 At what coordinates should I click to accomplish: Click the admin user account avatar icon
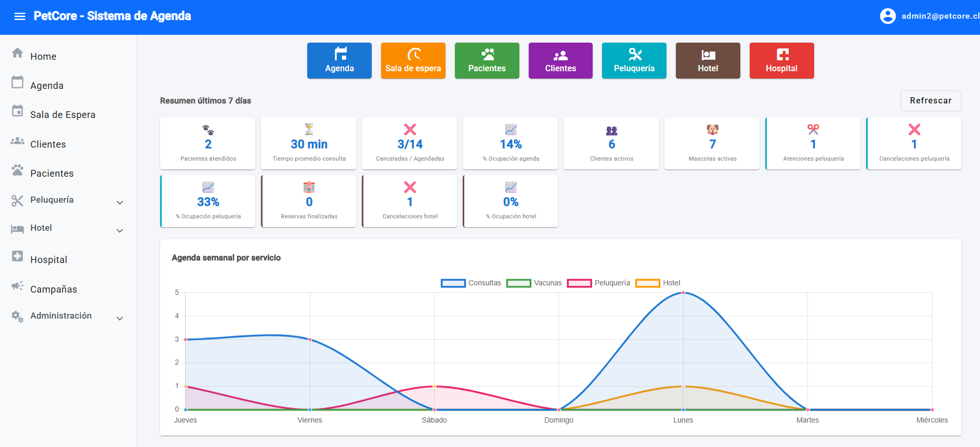point(887,16)
